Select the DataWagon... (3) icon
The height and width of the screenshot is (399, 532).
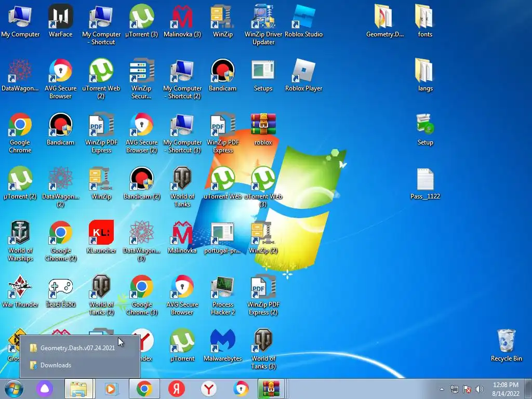[141, 241]
